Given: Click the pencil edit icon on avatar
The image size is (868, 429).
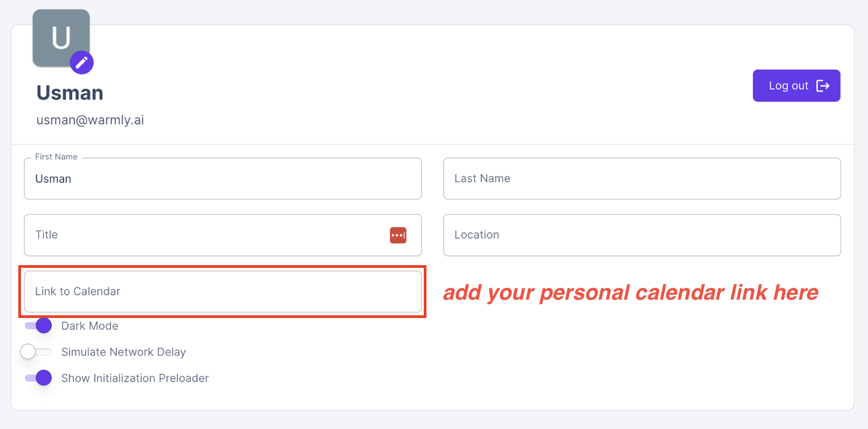Looking at the screenshot, I should click(x=82, y=63).
